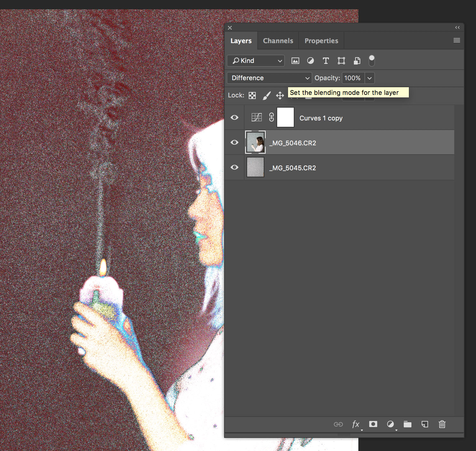
Task: Click the lock image pixels brush icon
Action: pyautogui.click(x=267, y=96)
